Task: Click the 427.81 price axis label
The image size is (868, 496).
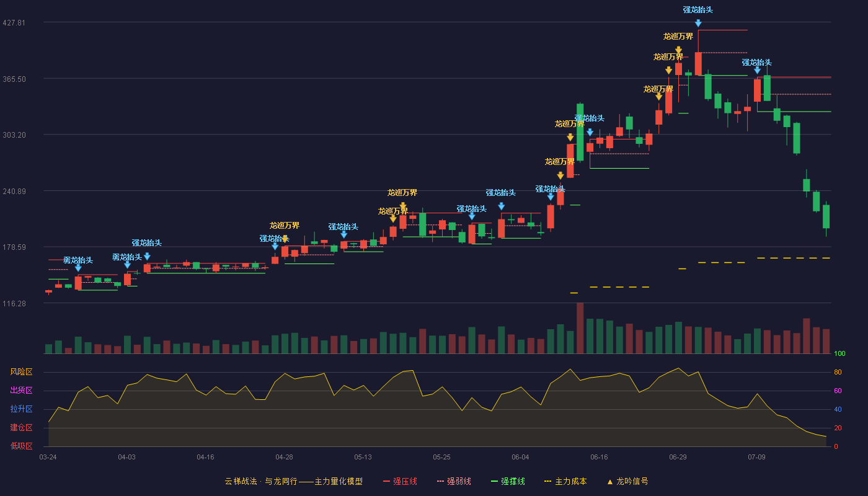Action: (x=14, y=22)
